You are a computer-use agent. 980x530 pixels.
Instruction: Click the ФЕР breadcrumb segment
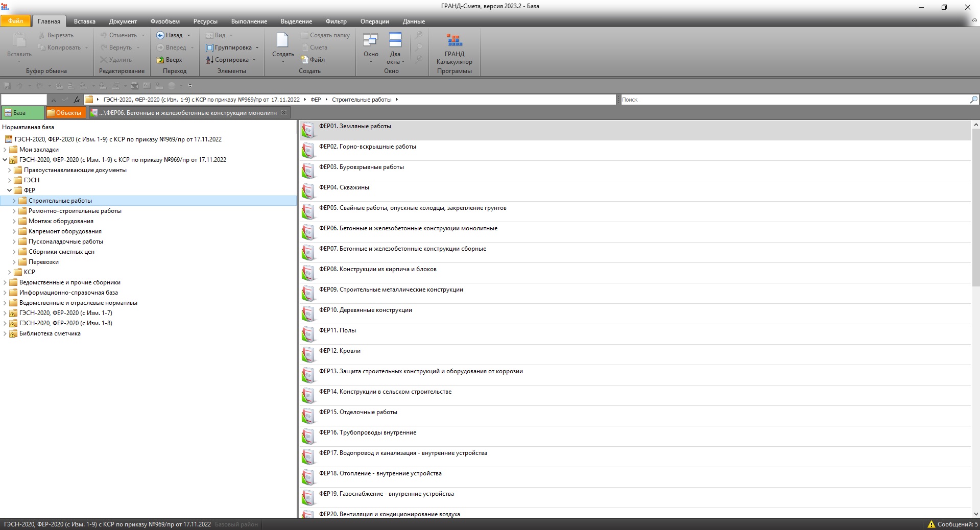[x=316, y=100]
